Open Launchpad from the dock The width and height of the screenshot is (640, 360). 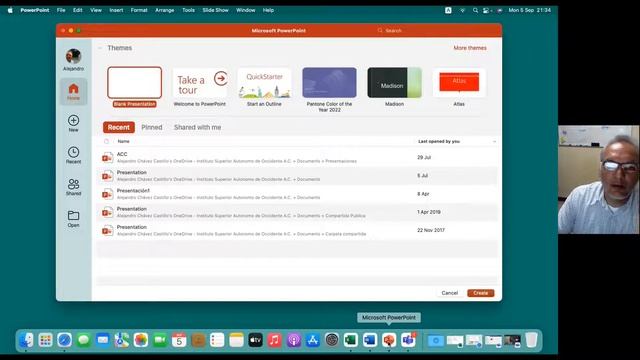coord(45,340)
